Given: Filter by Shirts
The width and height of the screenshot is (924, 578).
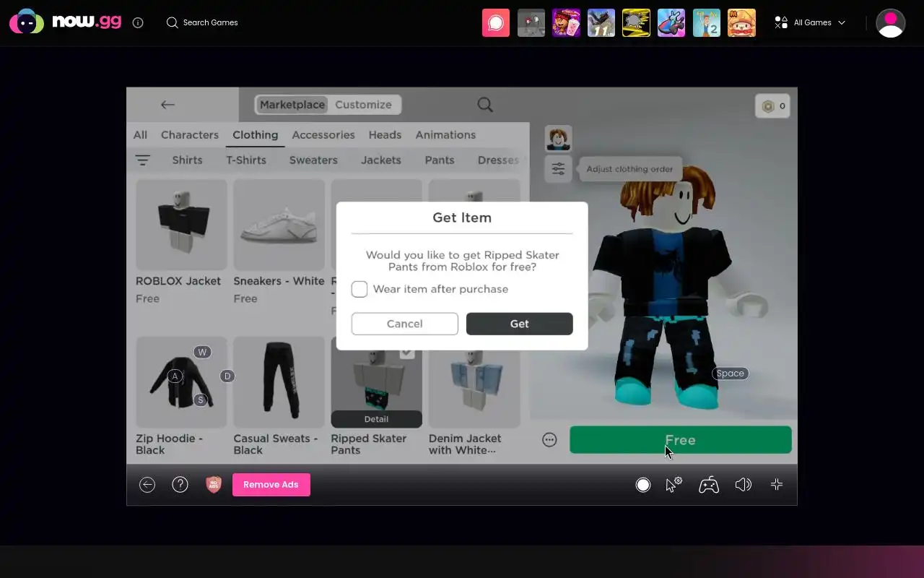Looking at the screenshot, I should [x=187, y=160].
